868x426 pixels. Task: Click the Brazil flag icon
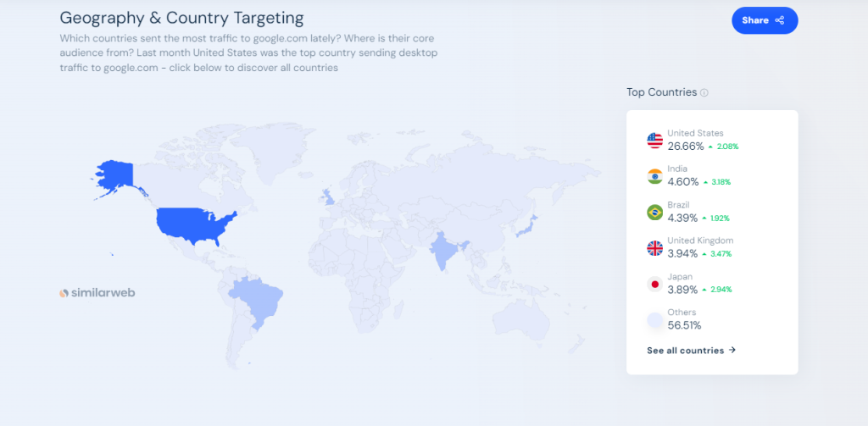(x=654, y=212)
